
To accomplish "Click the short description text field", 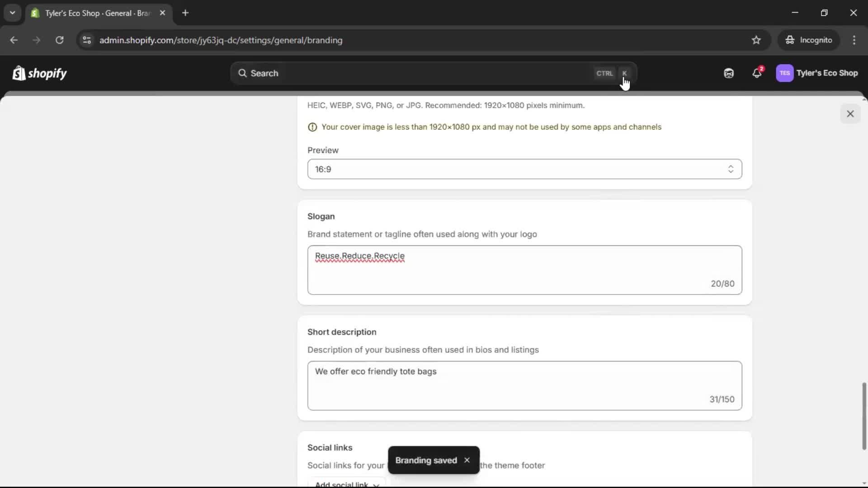I will click(524, 385).
